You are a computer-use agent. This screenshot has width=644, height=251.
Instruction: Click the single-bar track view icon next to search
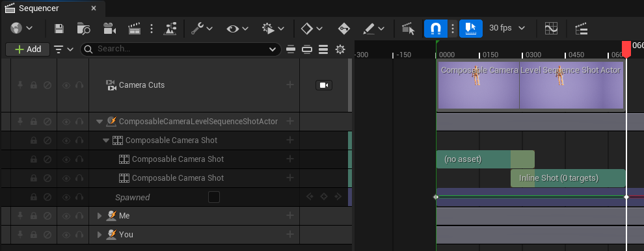(291, 49)
